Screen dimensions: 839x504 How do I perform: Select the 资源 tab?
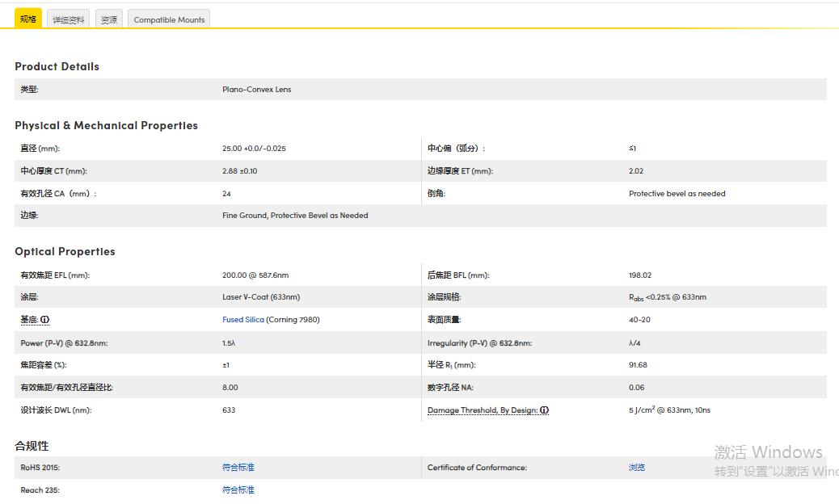click(109, 19)
